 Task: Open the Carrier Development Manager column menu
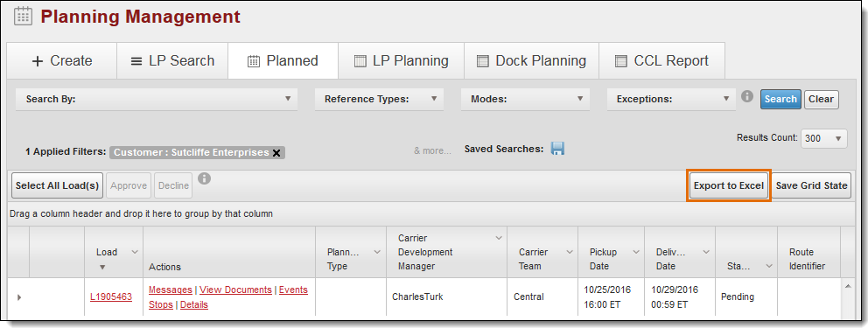[x=498, y=238]
